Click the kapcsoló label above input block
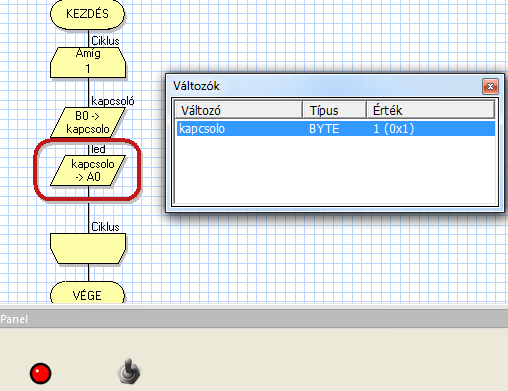The image size is (508, 391). (x=113, y=101)
